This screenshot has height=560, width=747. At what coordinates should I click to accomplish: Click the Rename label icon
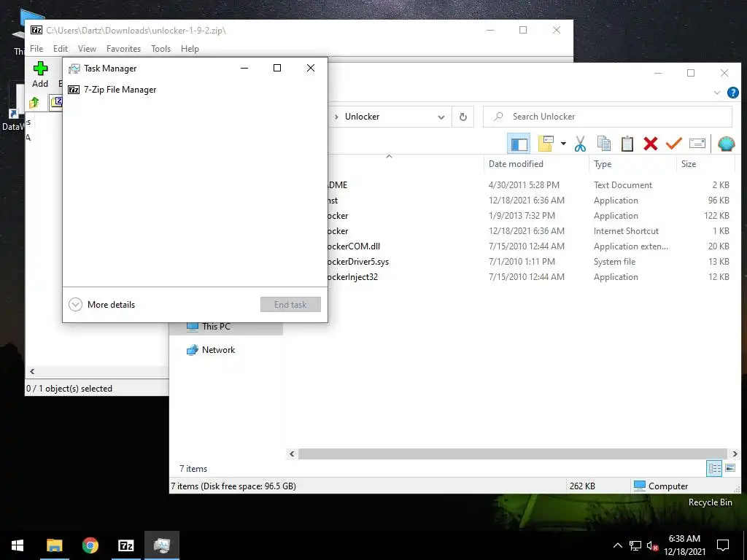[x=697, y=144]
